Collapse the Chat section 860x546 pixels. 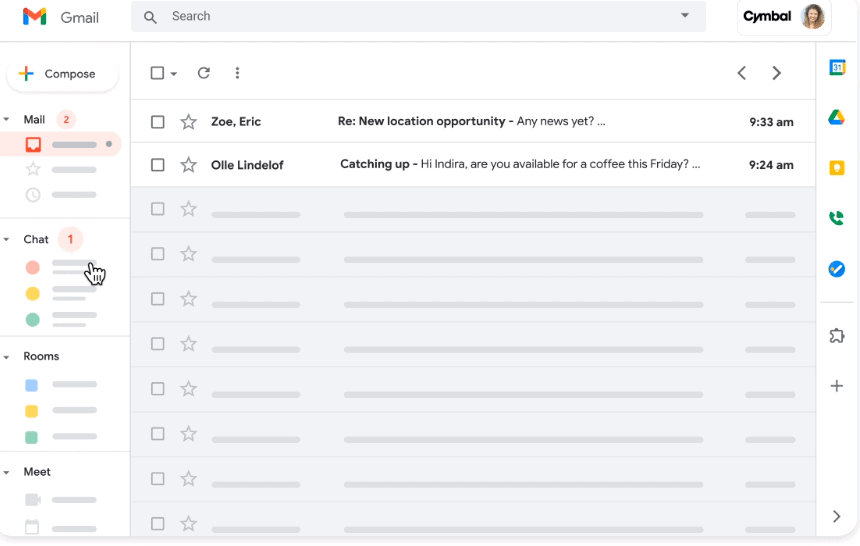(x=7, y=239)
